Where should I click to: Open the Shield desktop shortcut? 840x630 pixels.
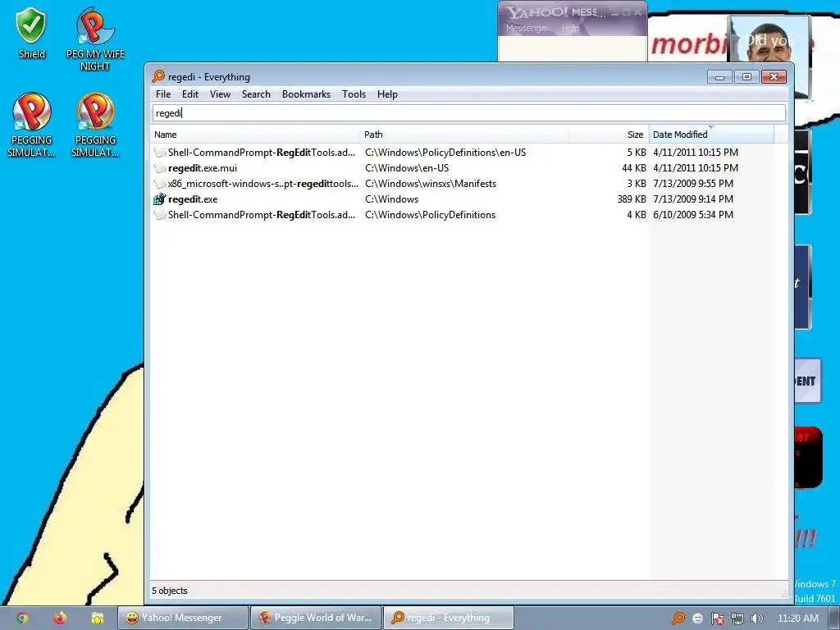[31, 33]
